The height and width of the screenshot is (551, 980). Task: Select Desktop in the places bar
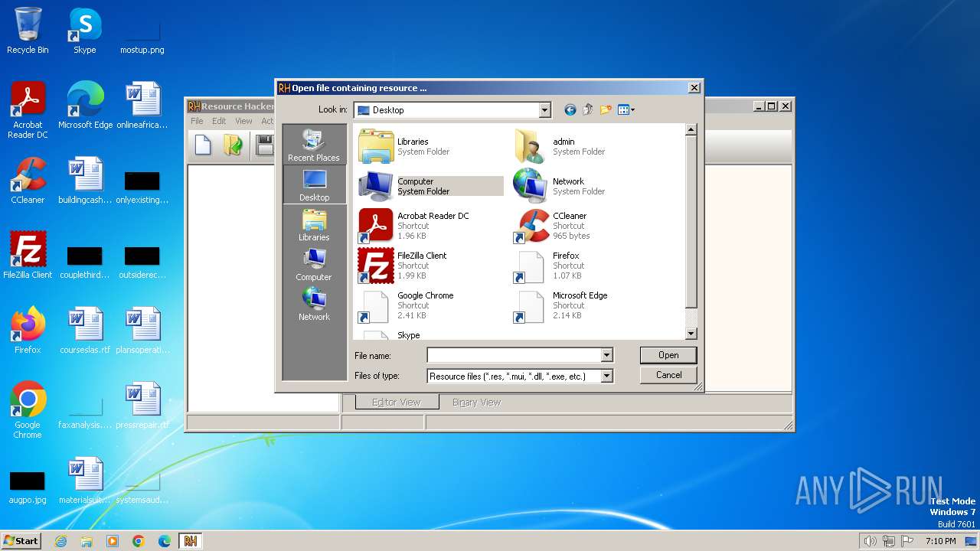pos(314,185)
